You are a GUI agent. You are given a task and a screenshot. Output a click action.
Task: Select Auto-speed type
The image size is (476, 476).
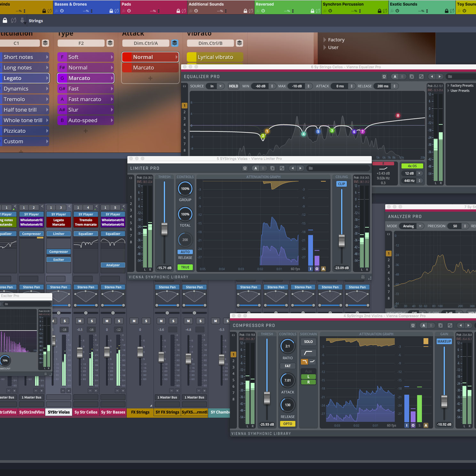coord(86,120)
